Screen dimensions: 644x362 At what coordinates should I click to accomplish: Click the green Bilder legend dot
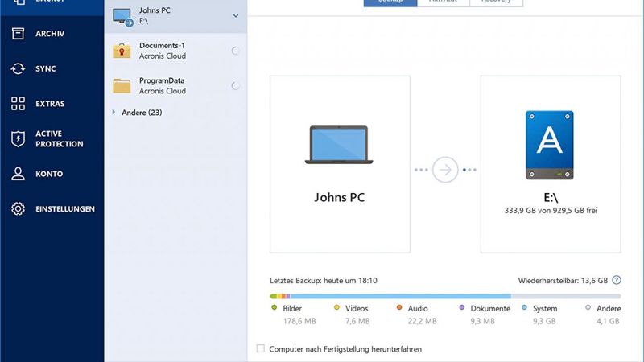coord(275,307)
